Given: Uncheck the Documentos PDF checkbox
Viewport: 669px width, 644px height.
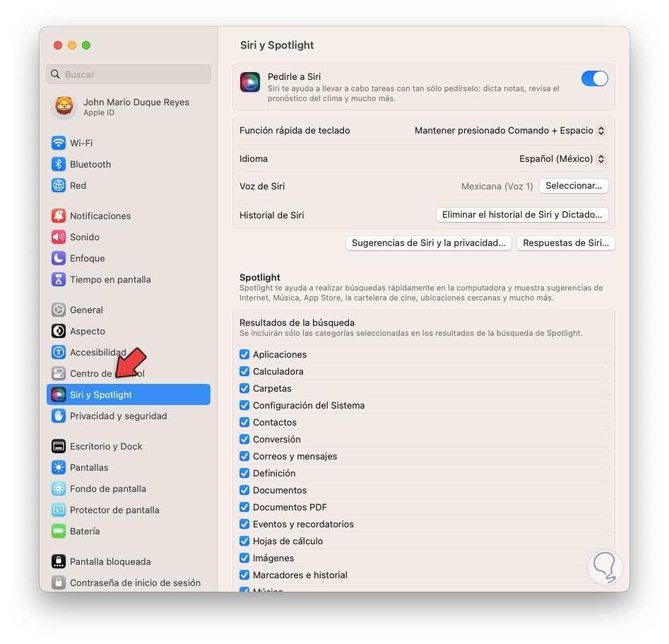Looking at the screenshot, I should tap(244, 507).
